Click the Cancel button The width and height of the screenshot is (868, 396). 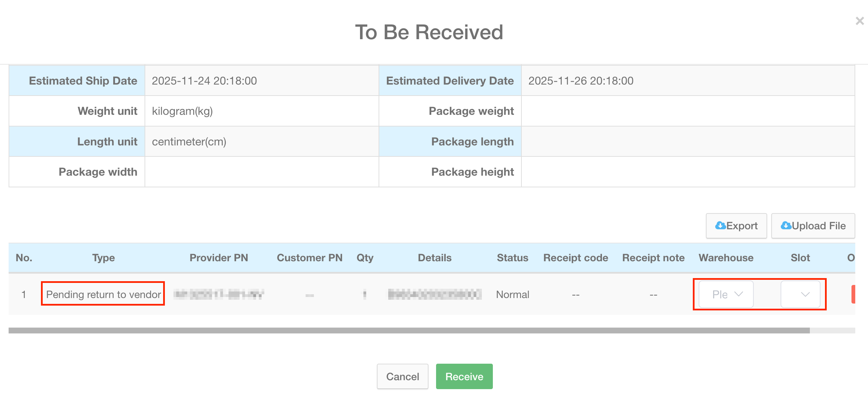tap(402, 376)
